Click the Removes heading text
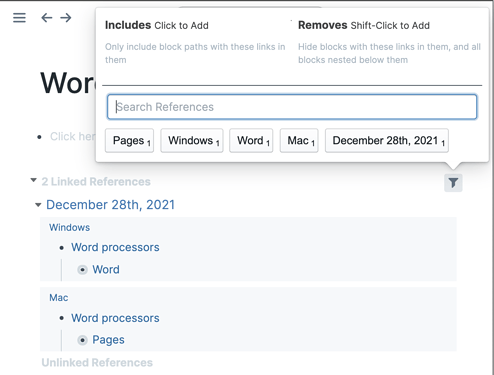This screenshot has width=494, height=375. coord(323,25)
